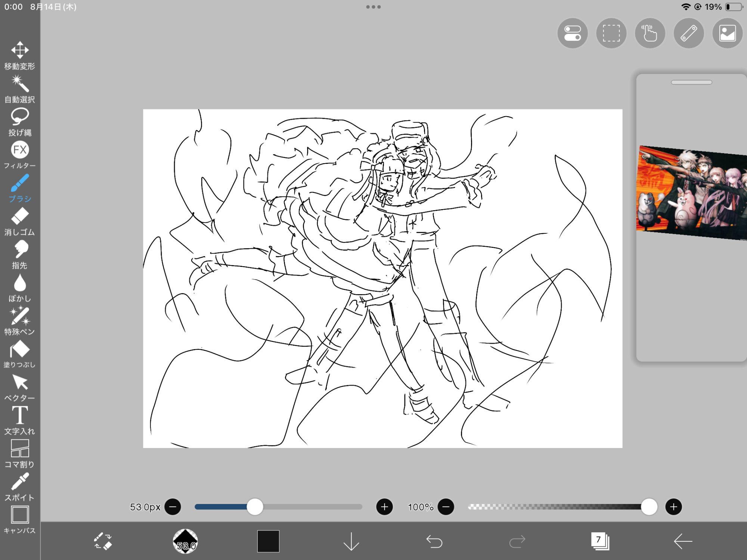Collapse tools with the down arrow

pos(351,541)
